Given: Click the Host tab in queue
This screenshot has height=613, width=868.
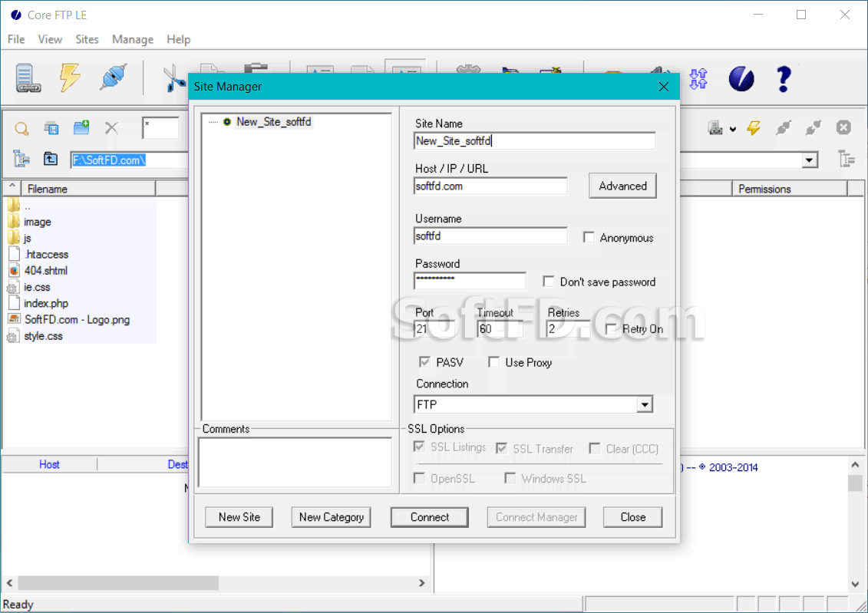Looking at the screenshot, I should point(49,464).
